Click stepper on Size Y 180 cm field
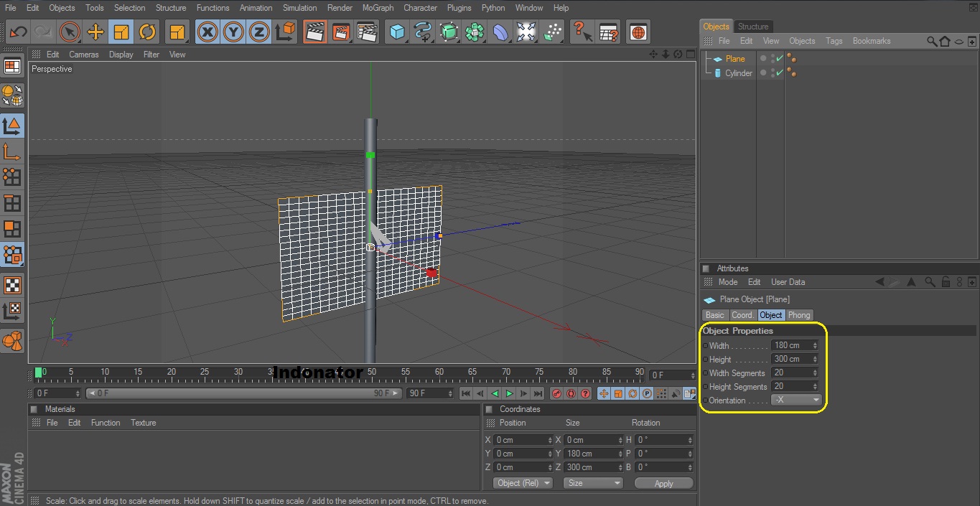Image resolution: width=980 pixels, height=506 pixels. tap(620, 454)
